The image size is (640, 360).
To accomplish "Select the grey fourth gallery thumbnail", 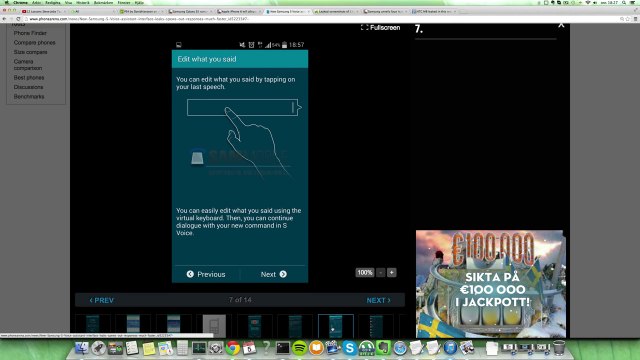I will (x=214, y=325).
